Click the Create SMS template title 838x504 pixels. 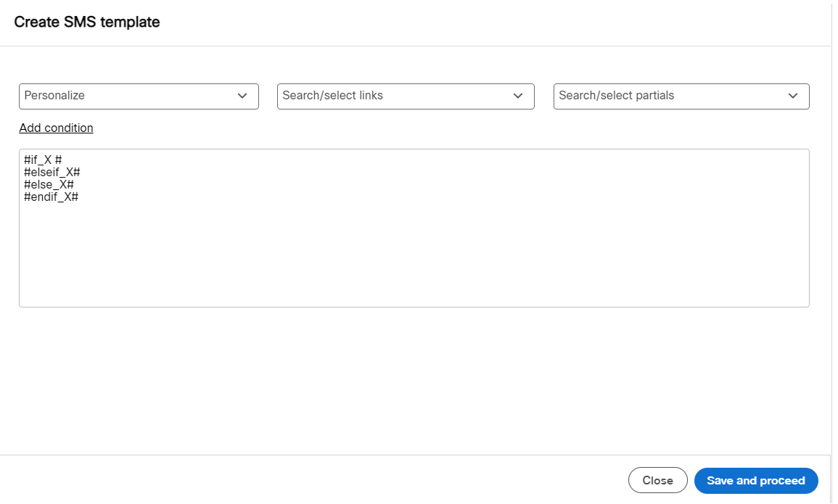pyautogui.click(x=87, y=22)
